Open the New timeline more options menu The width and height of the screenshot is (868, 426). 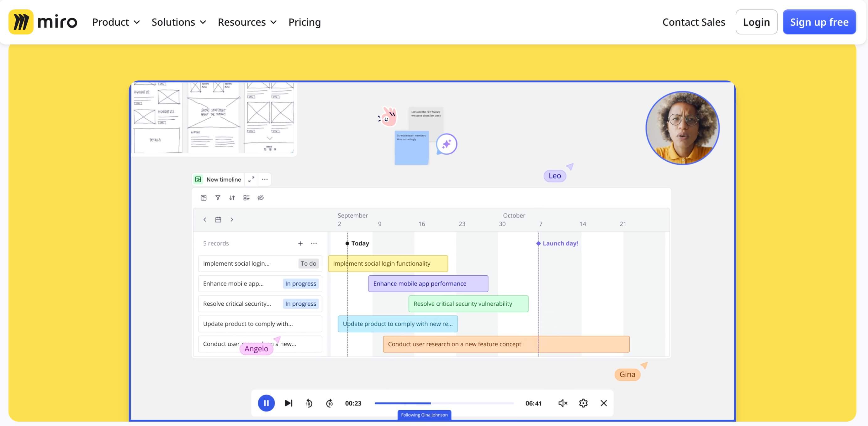(x=265, y=179)
